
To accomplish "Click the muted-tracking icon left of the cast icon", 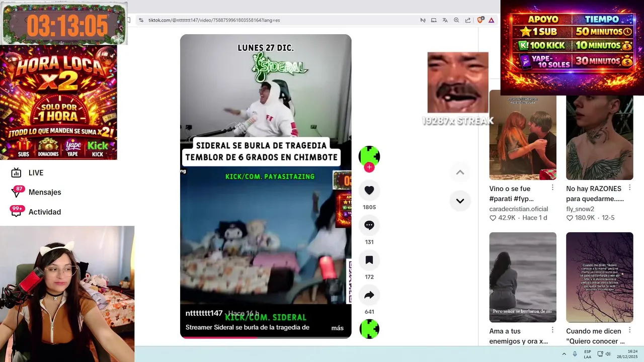I will click(x=423, y=20).
